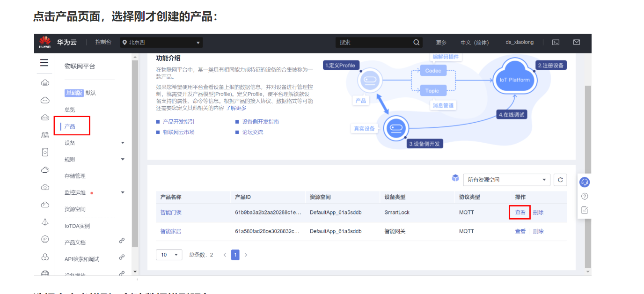Click the main page vertical scrollbar
The height and width of the screenshot is (294, 644).
[x=588, y=178]
